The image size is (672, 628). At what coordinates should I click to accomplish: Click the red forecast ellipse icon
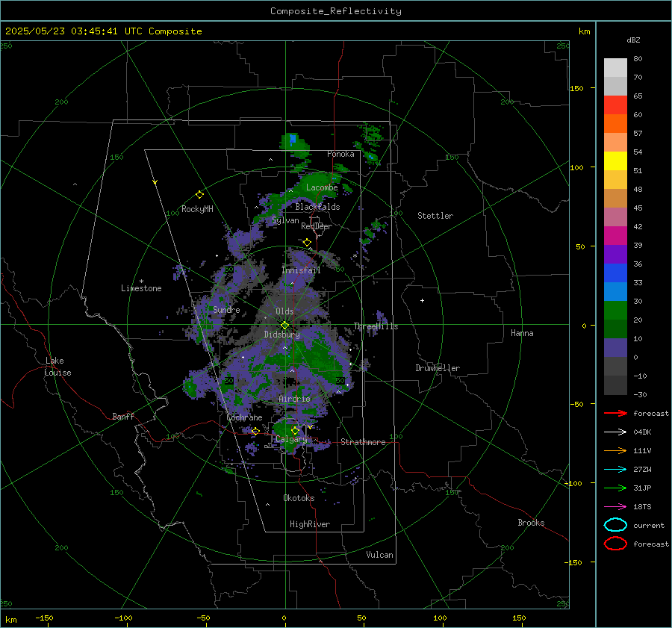(615, 544)
